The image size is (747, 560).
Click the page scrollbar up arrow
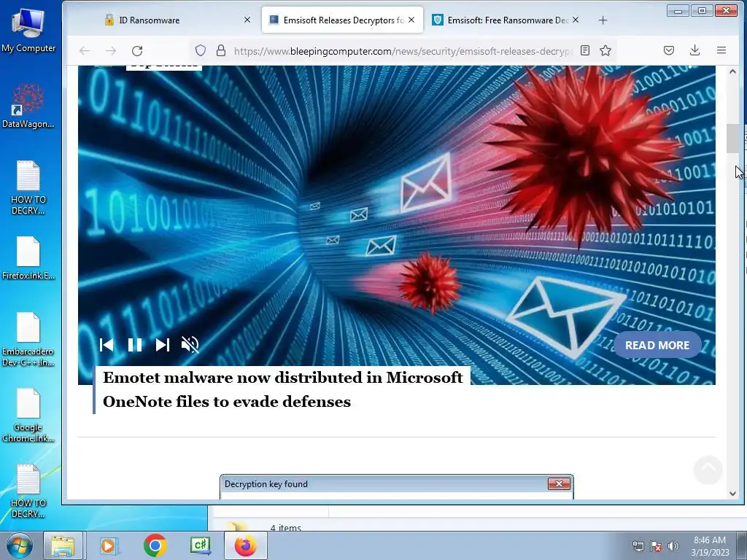[x=732, y=71]
